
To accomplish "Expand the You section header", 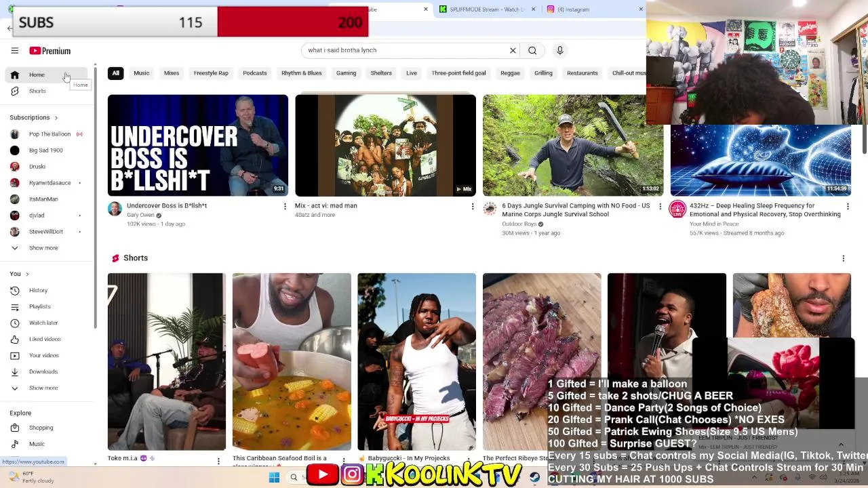I will coord(19,274).
